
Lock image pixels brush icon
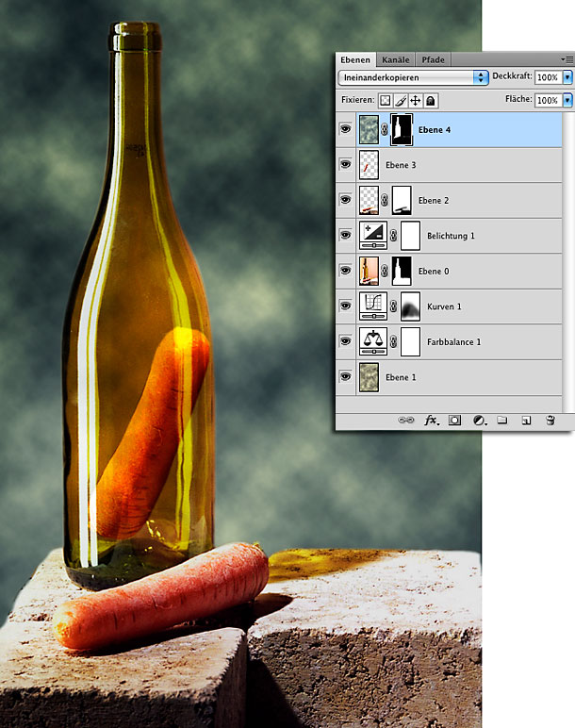coord(400,100)
